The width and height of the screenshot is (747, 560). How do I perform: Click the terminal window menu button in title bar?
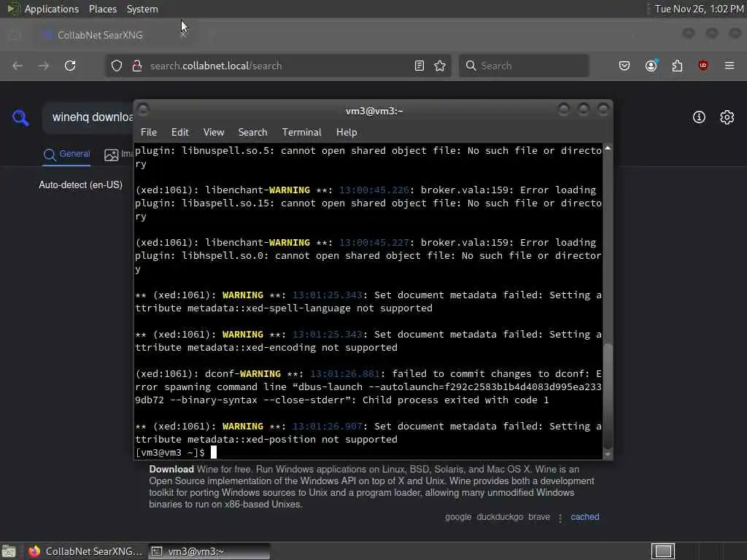[x=143, y=110]
